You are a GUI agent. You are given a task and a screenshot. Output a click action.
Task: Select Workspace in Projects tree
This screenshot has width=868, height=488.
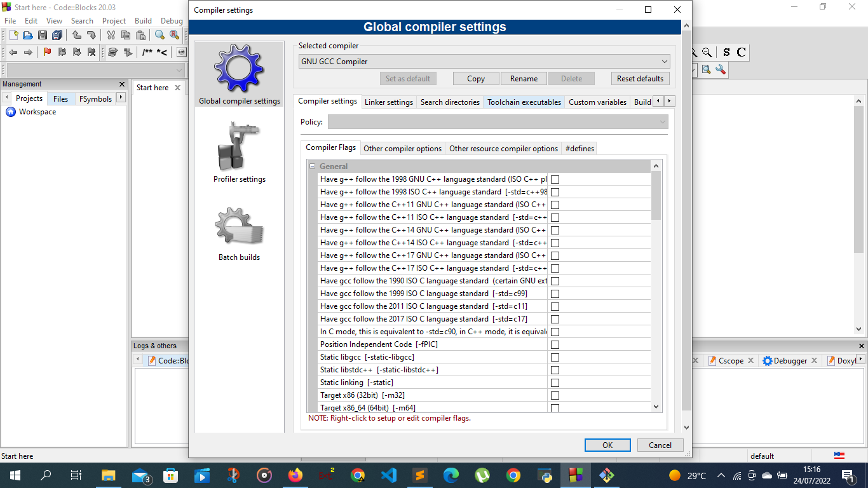(37, 112)
